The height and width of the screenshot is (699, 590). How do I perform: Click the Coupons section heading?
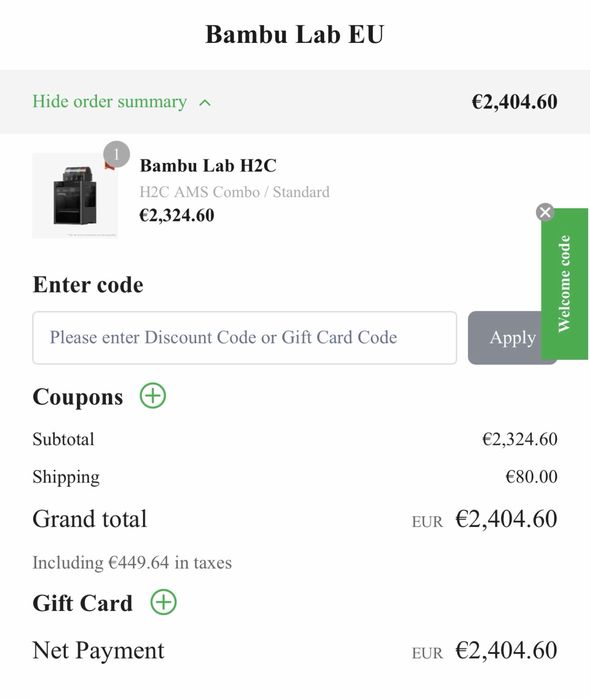pyautogui.click(x=78, y=397)
